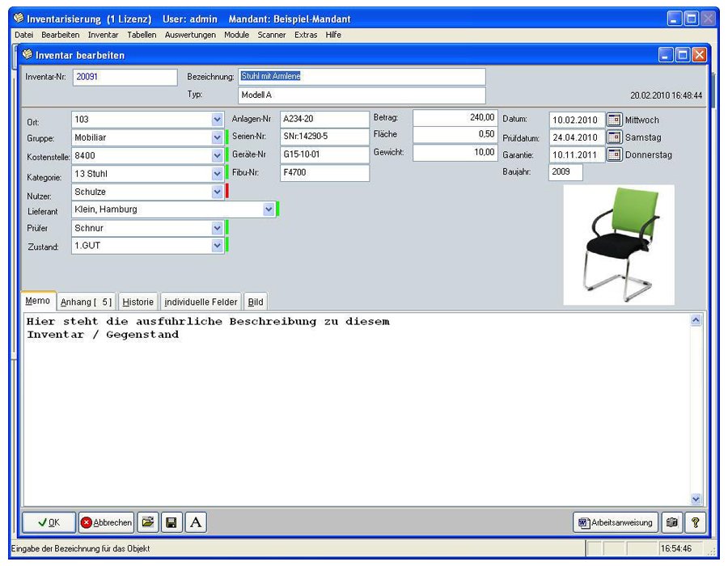Open the Lieferant dropdown showing Klein, Hamburg

(x=269, y=209)
